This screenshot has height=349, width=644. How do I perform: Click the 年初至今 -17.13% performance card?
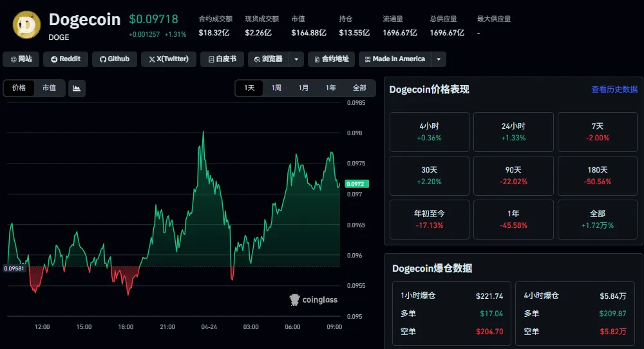tap(429, 220)
